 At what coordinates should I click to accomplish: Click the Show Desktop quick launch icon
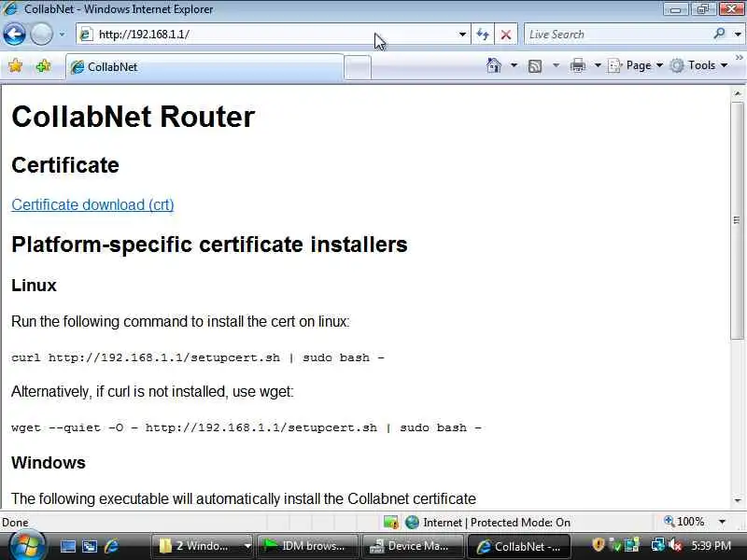(x=67, y=546)
